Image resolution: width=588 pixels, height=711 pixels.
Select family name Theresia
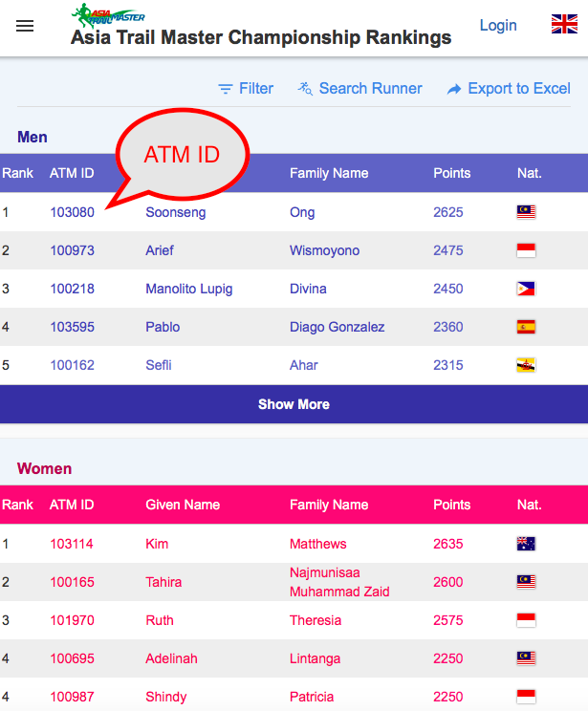click(x=316, y=620)
